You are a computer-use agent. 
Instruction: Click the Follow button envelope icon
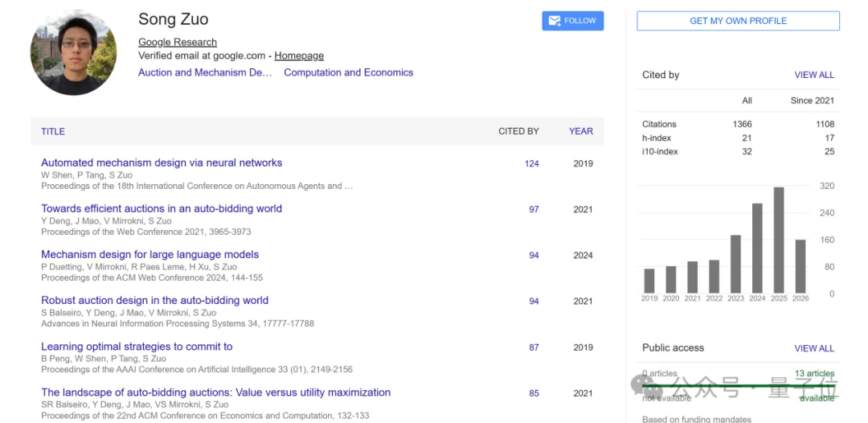click(554, 21)
